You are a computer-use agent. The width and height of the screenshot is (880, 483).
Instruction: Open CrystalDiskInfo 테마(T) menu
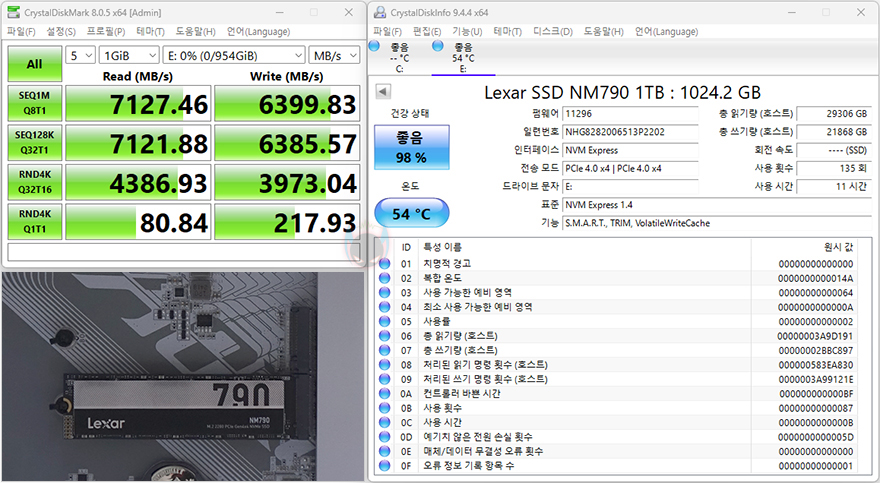(x=507, y=31)
